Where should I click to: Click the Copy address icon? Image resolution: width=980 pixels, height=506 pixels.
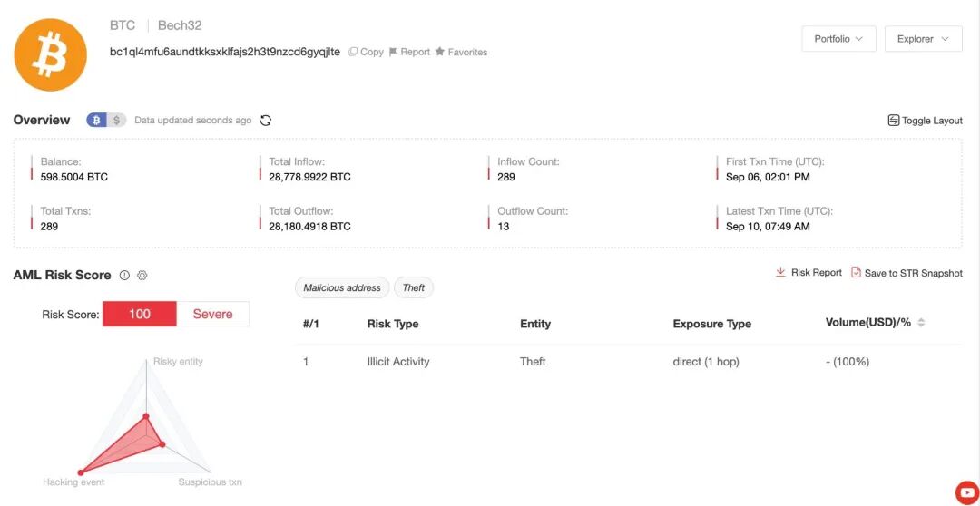[352, 52]
